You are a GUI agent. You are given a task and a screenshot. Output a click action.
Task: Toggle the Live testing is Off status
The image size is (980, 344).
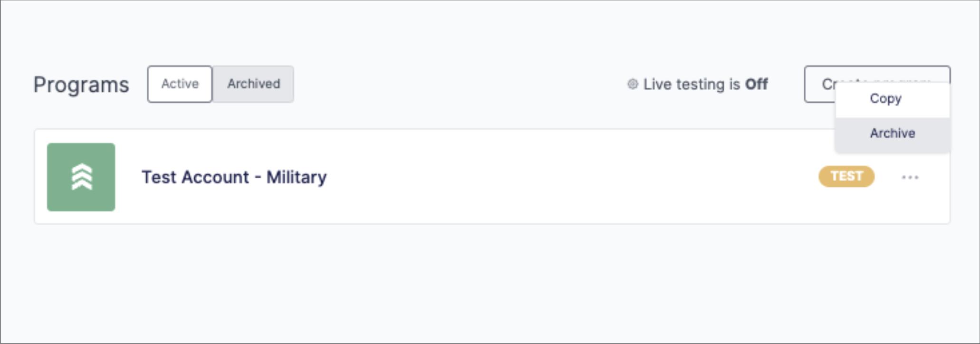(697, 84)
